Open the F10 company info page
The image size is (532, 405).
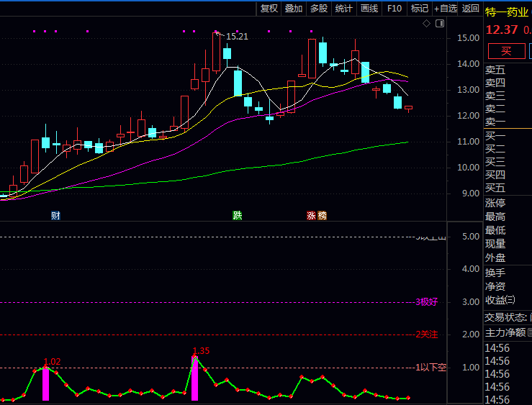click(x=394, y=9)
